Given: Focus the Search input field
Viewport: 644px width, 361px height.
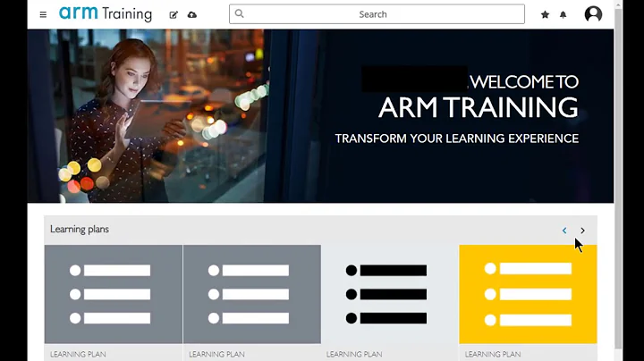Looking at the screenshot, I should point(377,14).
